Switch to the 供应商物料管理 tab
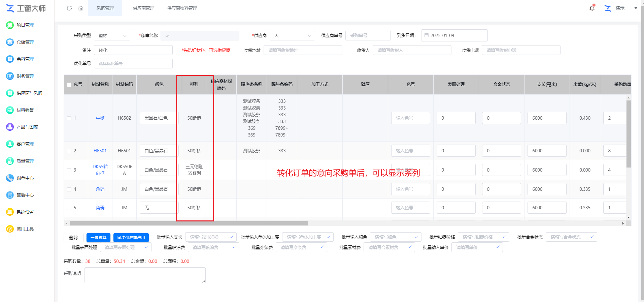This screenshot has width=644, height=302. point(182,8)
